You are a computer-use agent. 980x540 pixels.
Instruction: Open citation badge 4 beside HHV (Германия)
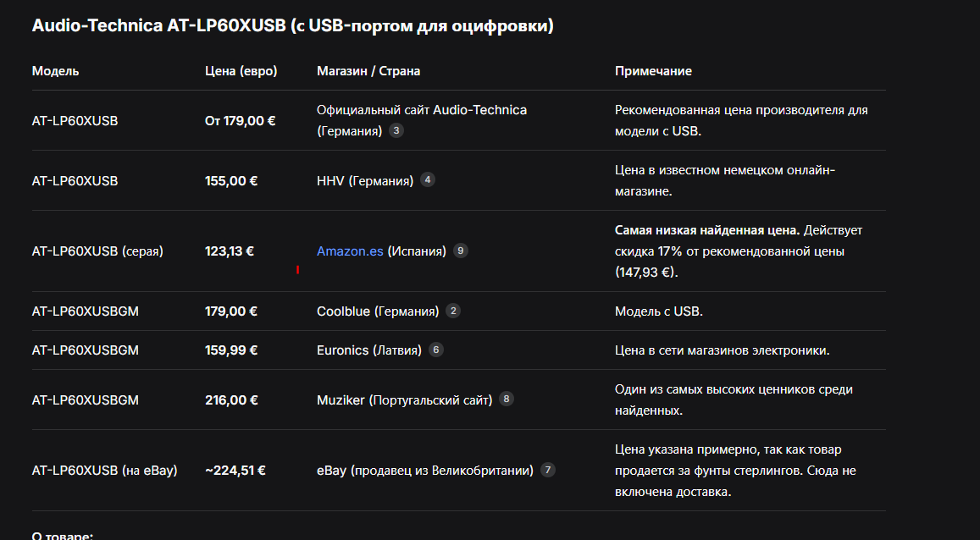click(428, 179)
